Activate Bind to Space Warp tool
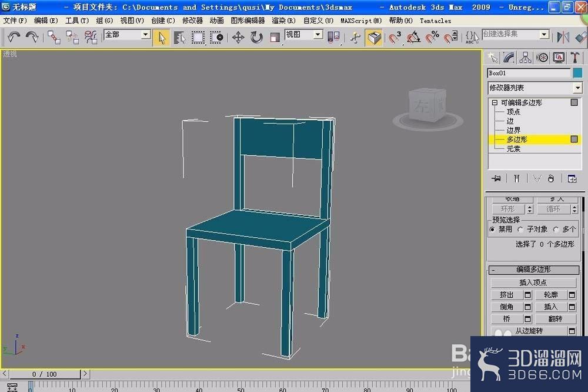588x392 pixels. coord(91,37)
